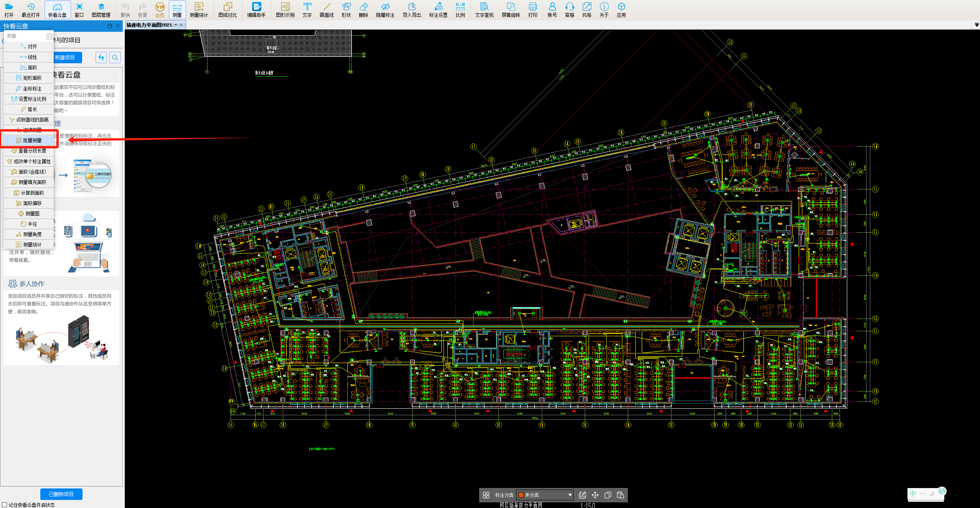
Task: Open 图层管理 layer manager
Action: pyautogui.click(x=101, y=10)
